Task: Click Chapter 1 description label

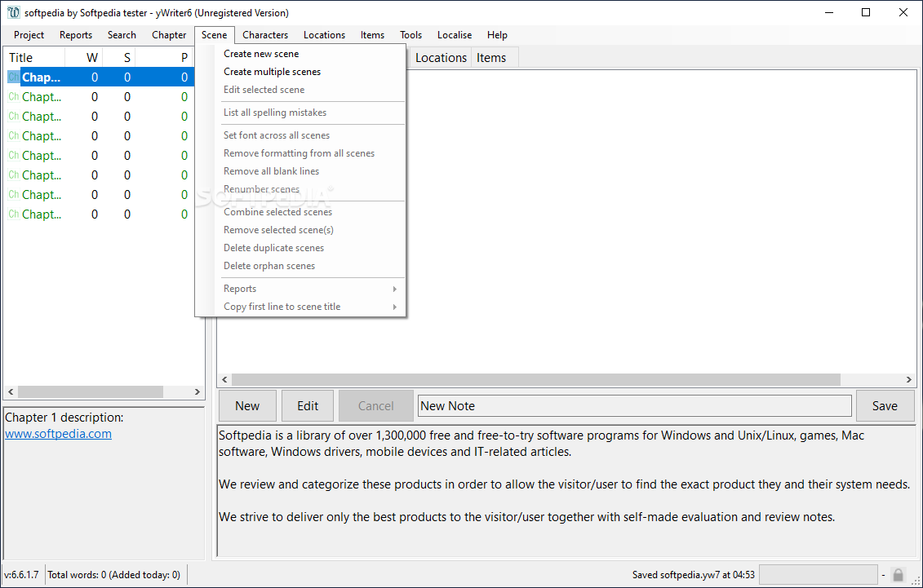Action: click(64, 418)
